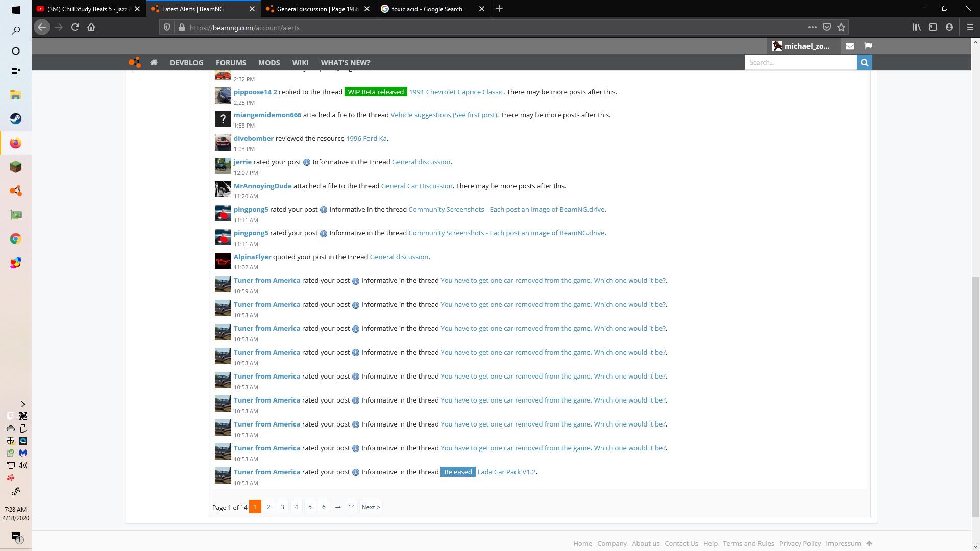Click the BeamNG logo icon in navbar
980x551 pixels.
[x=135, y=62]
